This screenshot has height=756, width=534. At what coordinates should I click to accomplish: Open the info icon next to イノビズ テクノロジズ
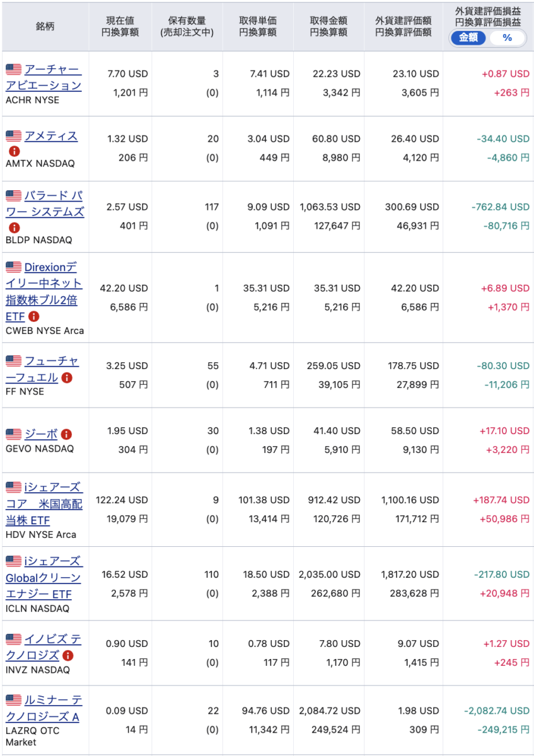pos(68,655)
